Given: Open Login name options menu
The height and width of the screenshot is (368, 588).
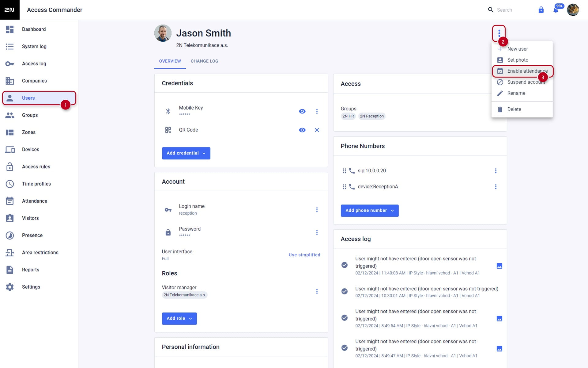Looking at the screenshot, I should click(317, 210).
